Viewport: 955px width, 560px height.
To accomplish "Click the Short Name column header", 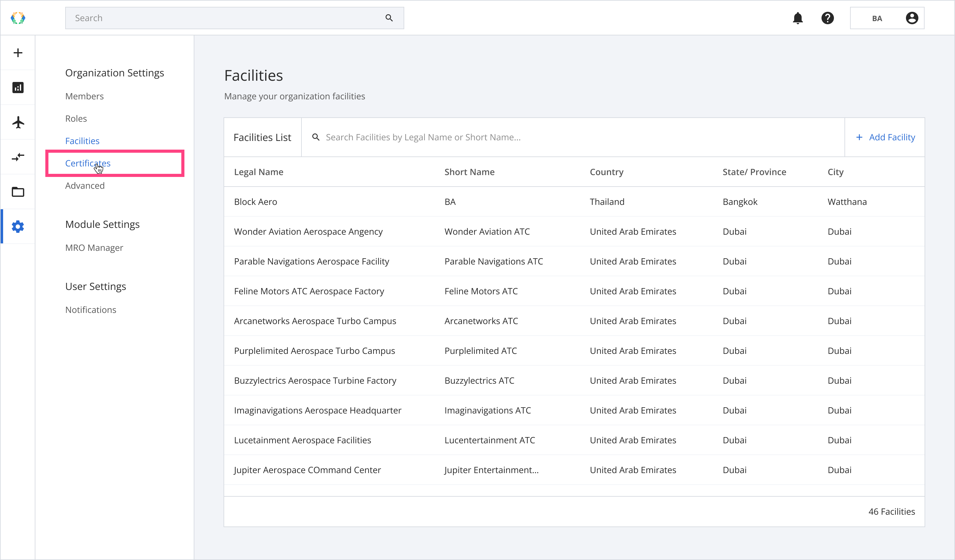I will [x=469, y=172].
